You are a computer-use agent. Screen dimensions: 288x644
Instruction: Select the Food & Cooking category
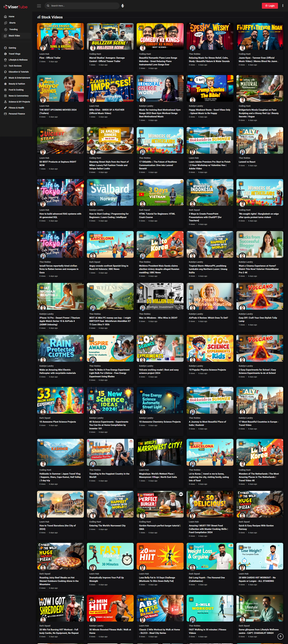coord(16,90)
